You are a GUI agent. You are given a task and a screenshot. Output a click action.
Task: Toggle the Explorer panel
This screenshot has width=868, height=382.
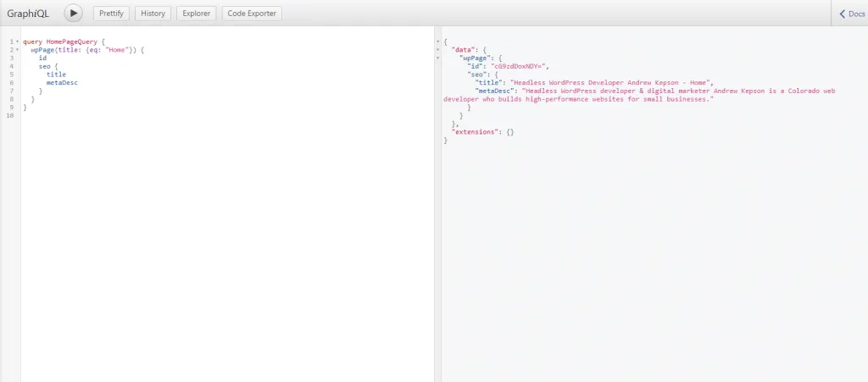197,14
